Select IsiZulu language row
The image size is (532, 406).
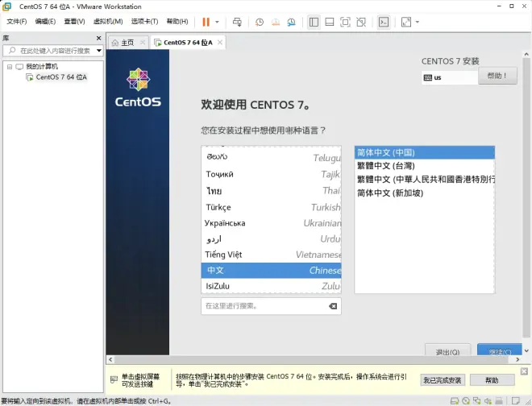[x=271, y=286]
